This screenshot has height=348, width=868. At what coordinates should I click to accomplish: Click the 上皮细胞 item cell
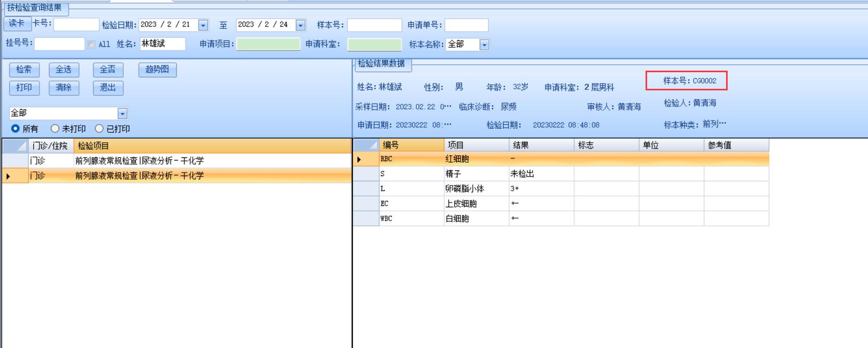pos(477,204)
